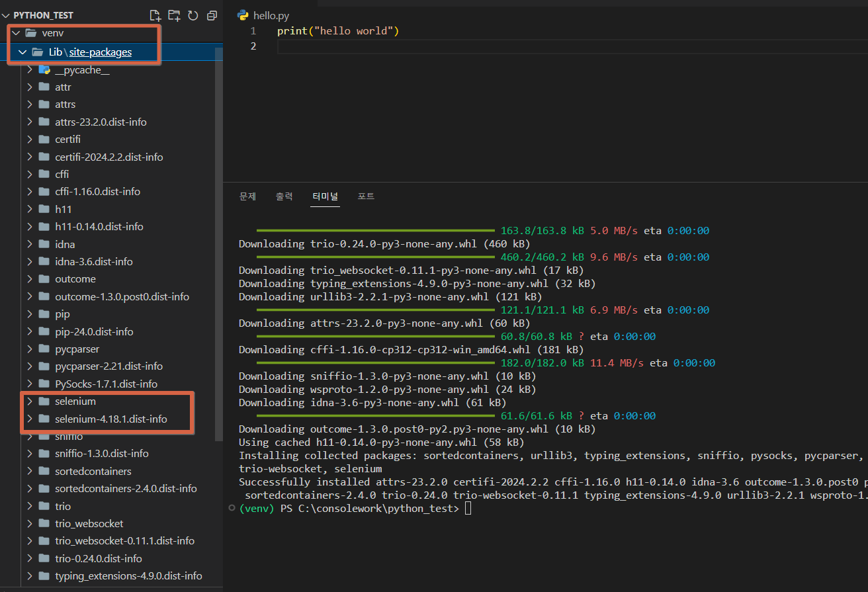868x592 pixels.
Task: Select the h11-0.14.0.dist-info folder
Action: point(99,226)
